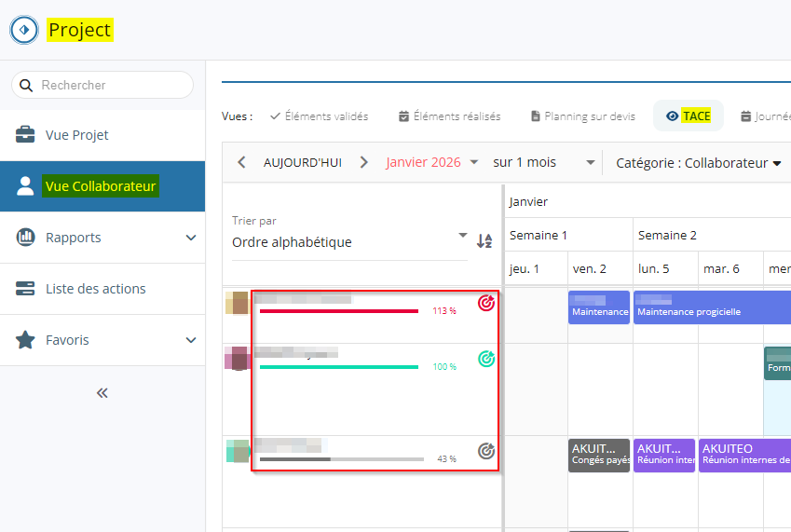Click the 113% red progress bar
The width and height of the screenshot is (791, 532).
[339, 311]
